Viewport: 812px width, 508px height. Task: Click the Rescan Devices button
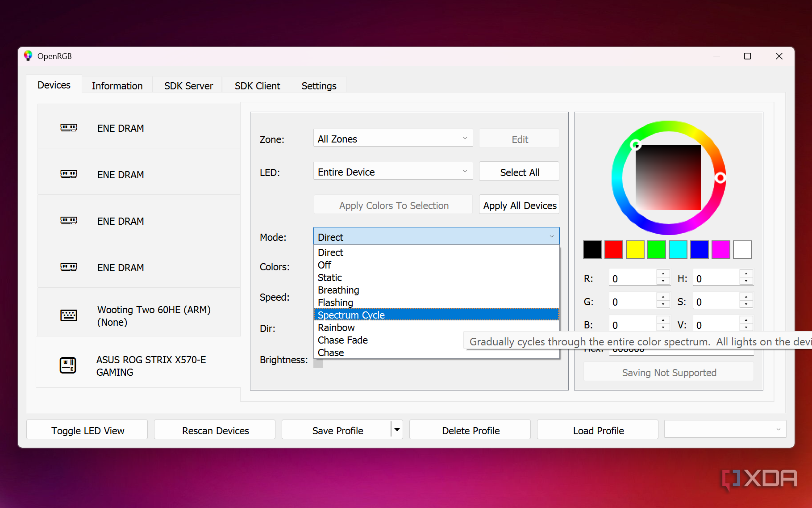[215, 430]
